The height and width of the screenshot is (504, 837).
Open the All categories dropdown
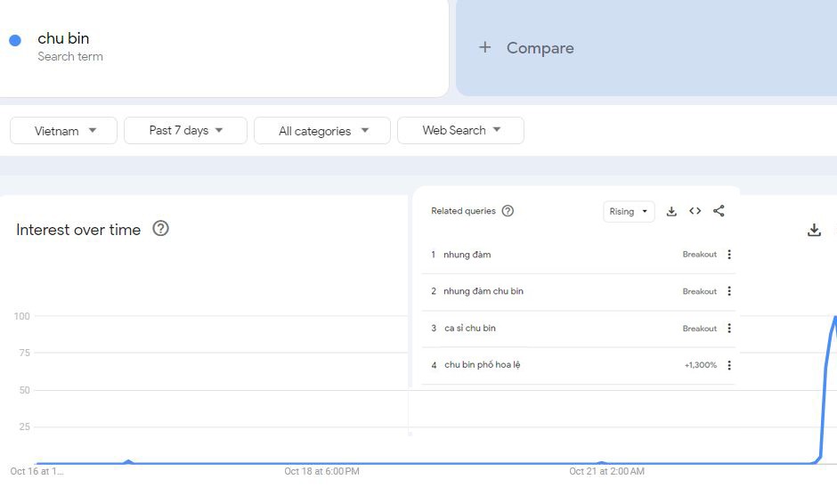[x=322, y=131]
